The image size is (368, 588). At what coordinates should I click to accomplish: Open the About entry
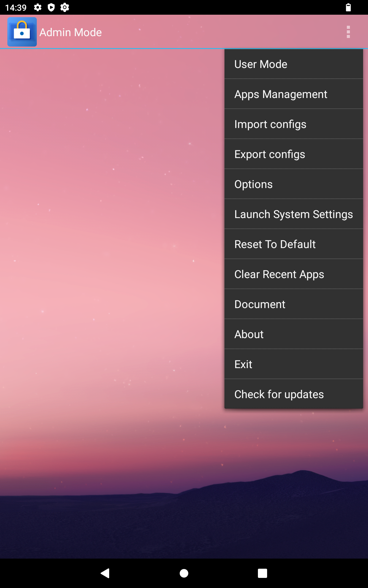[293, 334]
